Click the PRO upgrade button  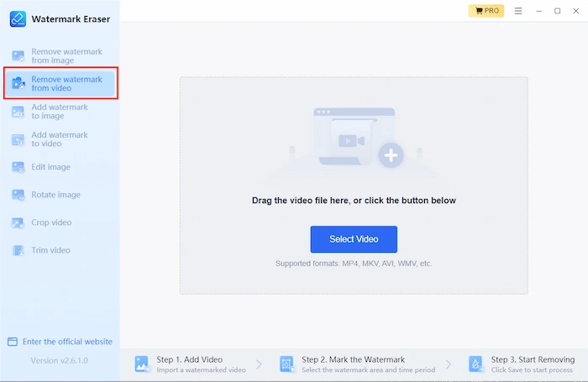486,11
